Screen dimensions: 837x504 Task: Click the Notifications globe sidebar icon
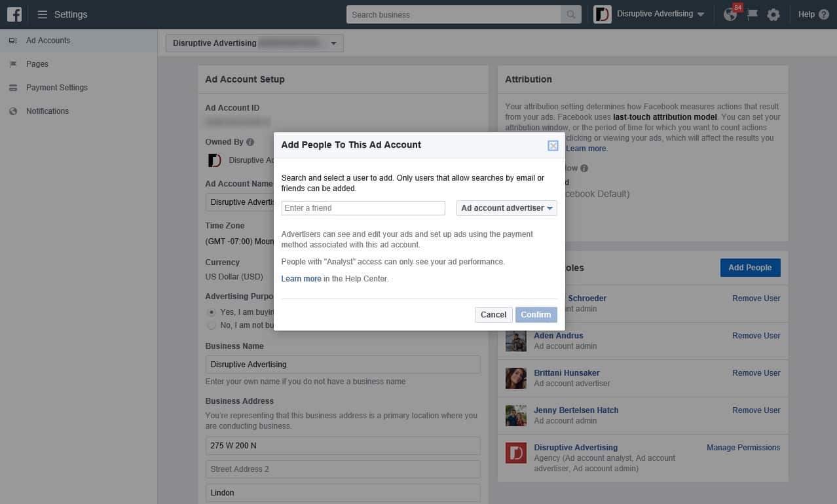pyautogui.click(x=13, y=111)
